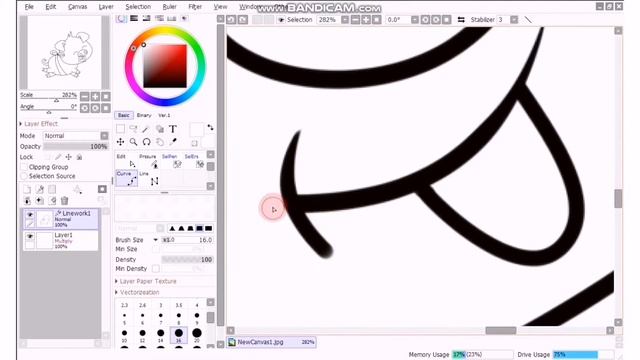This screenshot has width=640, height=360.
Task: Create a new linework layer
Action: point(40,189)
